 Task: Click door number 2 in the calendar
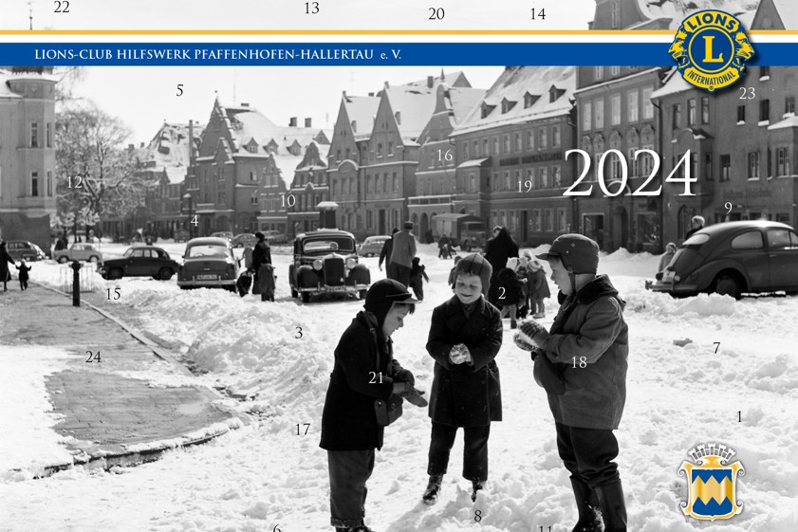pyautogui.click(x=502, y=294)
